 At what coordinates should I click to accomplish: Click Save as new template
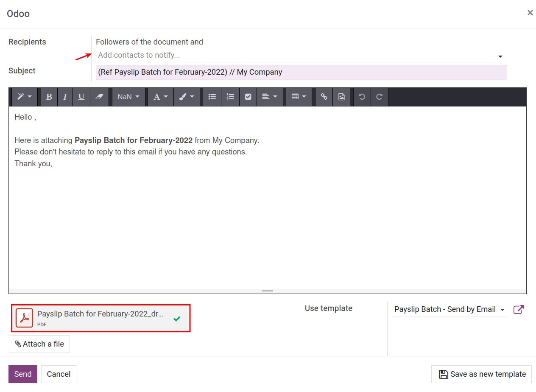481,374
